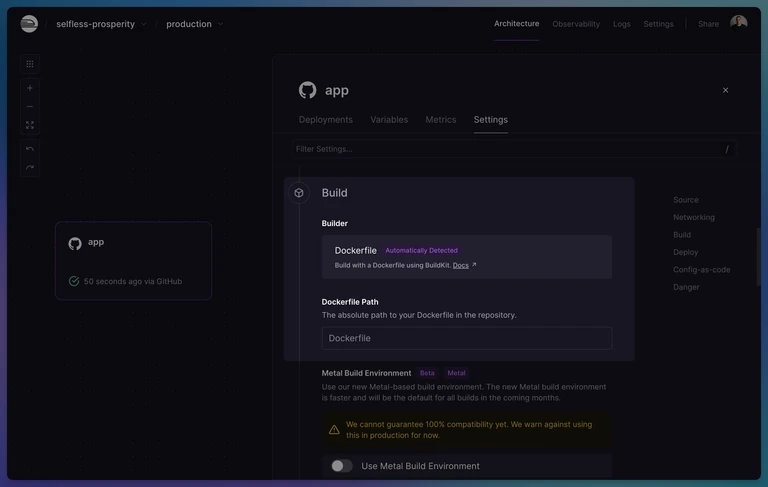Click the Railway logo home icon
Screen dimensions: 768x487
point(29,24)
